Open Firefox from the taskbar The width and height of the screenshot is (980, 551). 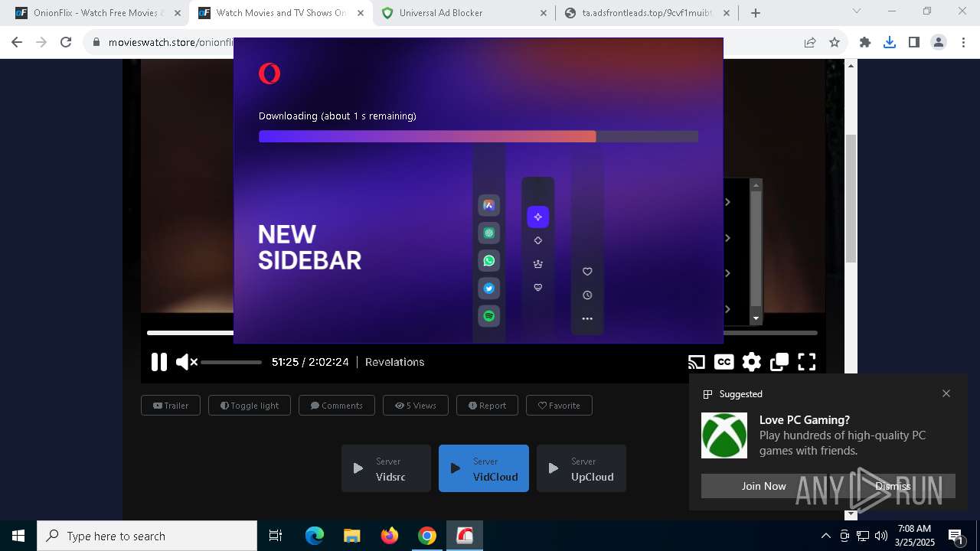pos(390,536)
